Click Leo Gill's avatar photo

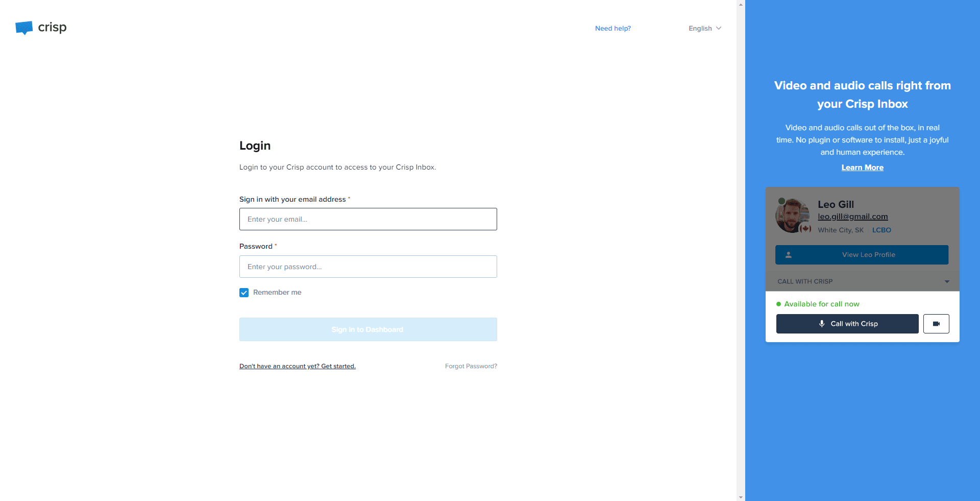[792, 216]
